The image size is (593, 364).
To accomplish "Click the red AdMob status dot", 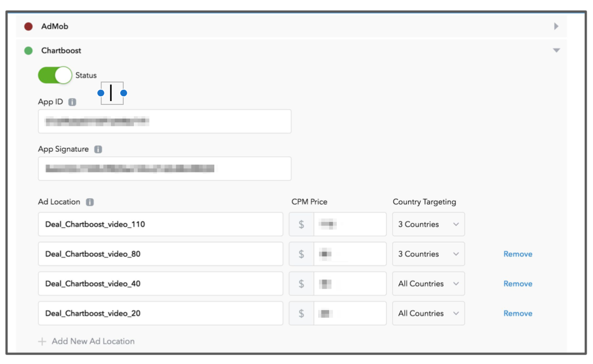I will 28,26.
